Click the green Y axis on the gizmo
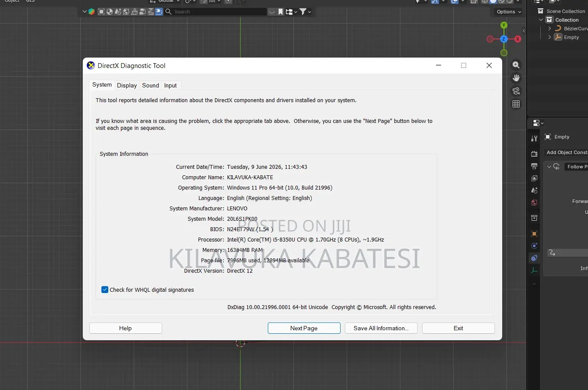Viewport: 588px width, 390px height. tap(504, 26)
